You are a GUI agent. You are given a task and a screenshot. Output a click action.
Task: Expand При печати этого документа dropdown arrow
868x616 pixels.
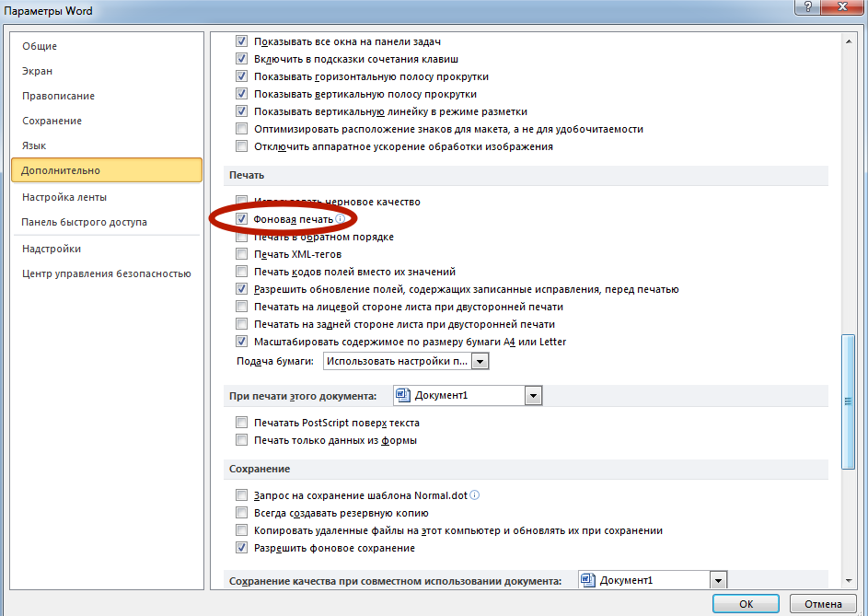(533, 396)
